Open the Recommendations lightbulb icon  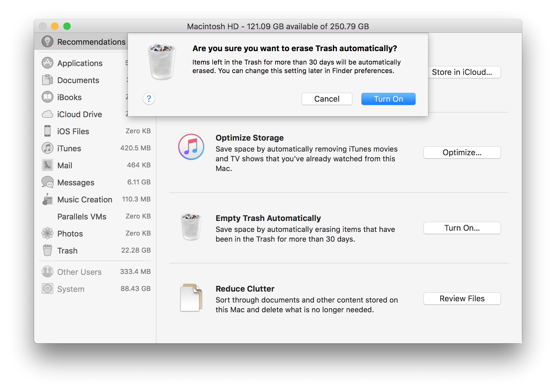[x=47, y=41]
